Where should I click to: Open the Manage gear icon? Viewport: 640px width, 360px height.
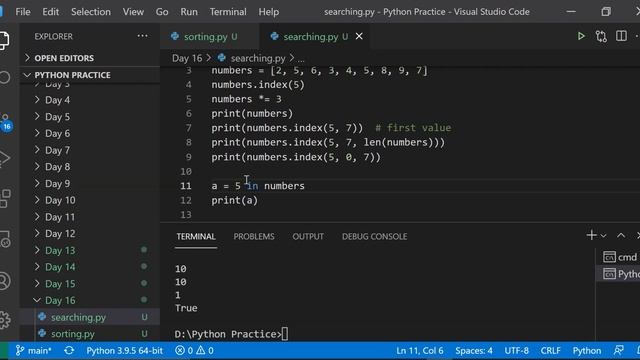pyautogui.click(x=4, y=320)
